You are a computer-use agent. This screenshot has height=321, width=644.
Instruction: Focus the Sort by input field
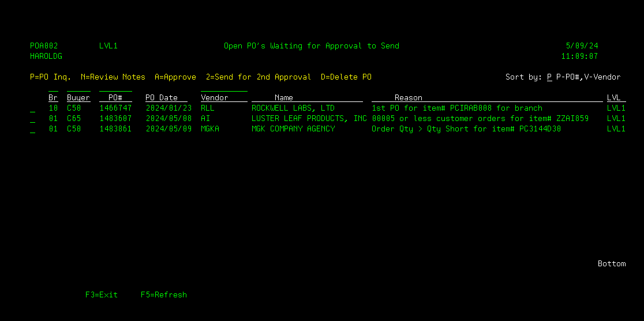(x=549, y=77)
